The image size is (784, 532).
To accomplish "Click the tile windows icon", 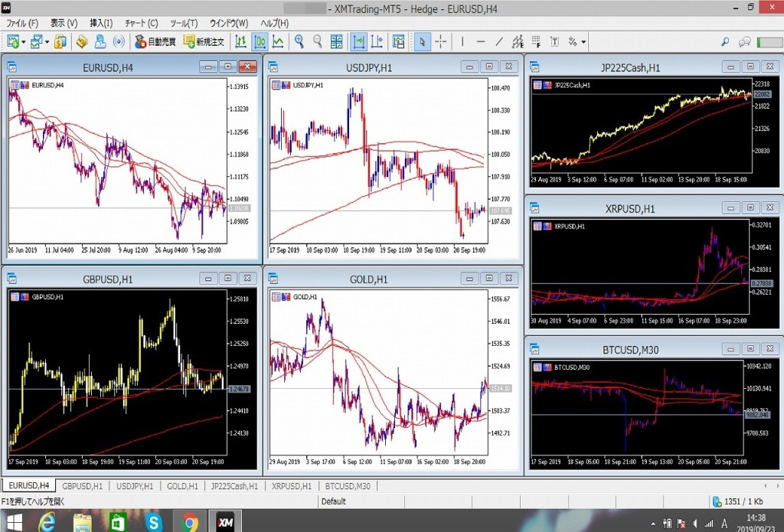I will [x=337, y=41].
